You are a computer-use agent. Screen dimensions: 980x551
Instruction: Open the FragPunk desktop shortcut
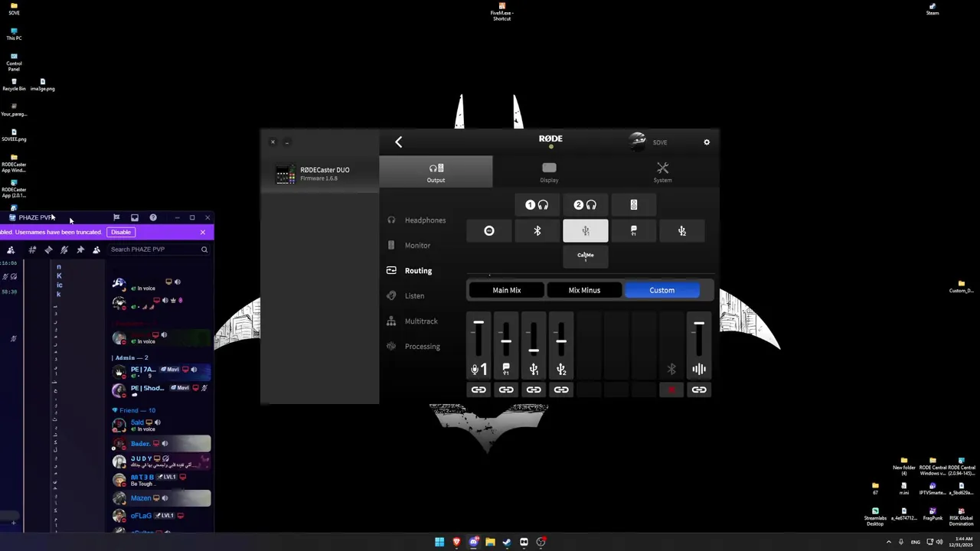(x=932, y=514)
